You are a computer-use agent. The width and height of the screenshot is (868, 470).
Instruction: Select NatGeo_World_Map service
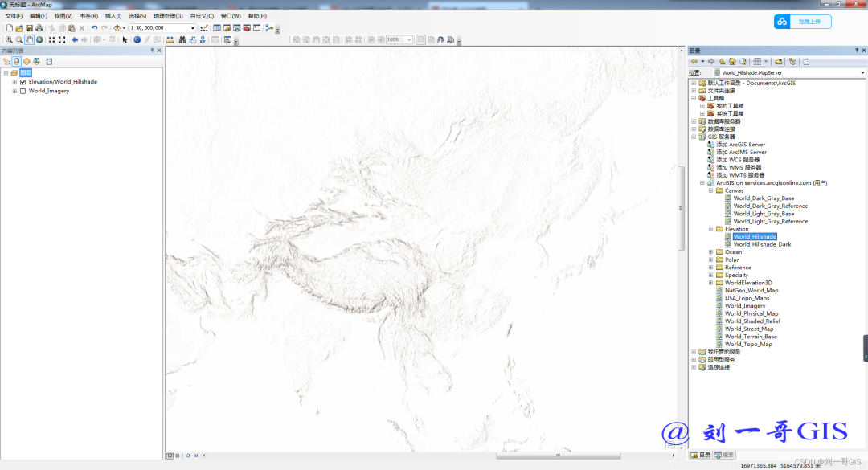(x=751, y=291)
